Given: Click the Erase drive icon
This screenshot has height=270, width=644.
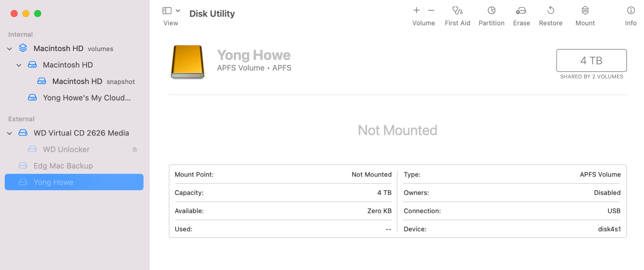Looking at the screenshot, I should coord(521,11).
